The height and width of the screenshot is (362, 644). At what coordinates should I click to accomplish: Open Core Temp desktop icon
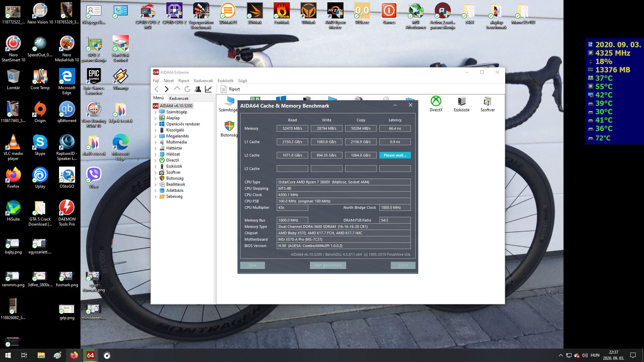tap(40, 79)
